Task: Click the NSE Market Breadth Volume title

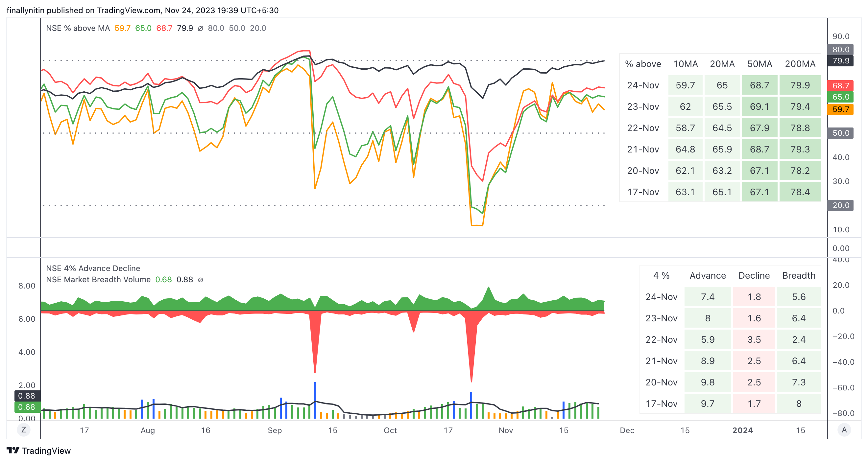Action: point(98,280)
